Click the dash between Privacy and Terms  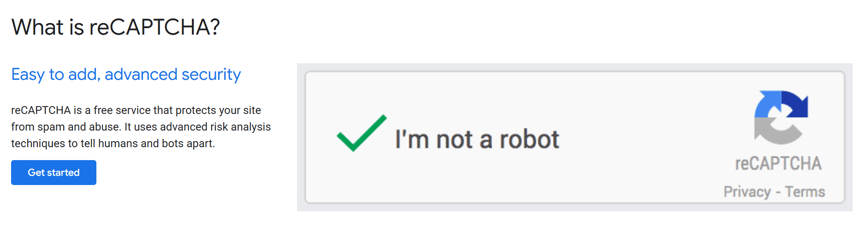click(x=778, y=192)
